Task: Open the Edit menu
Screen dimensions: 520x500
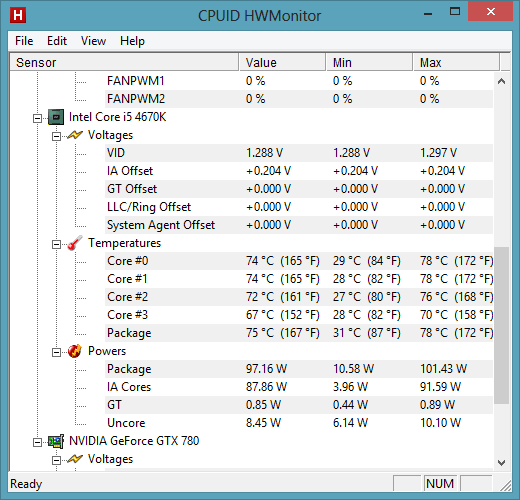Action: tap(57, 41)
